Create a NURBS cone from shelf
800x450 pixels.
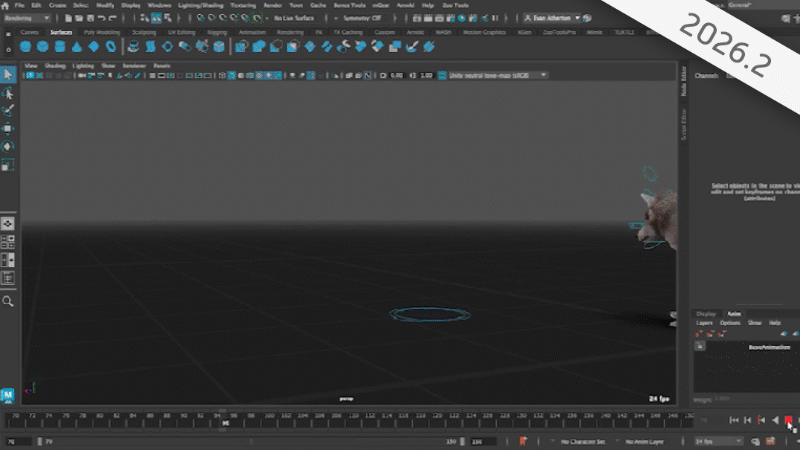point(77,47)
